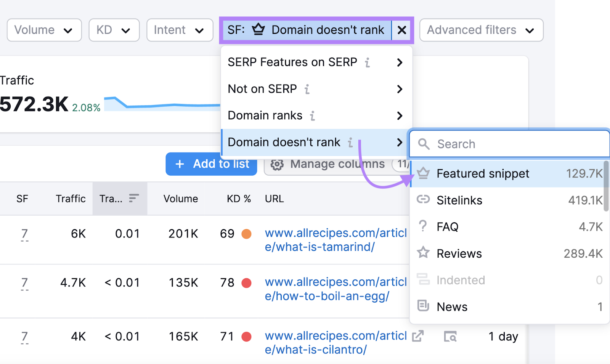Click the crown icon inside the SF filter chip

[x=259, y=30]
